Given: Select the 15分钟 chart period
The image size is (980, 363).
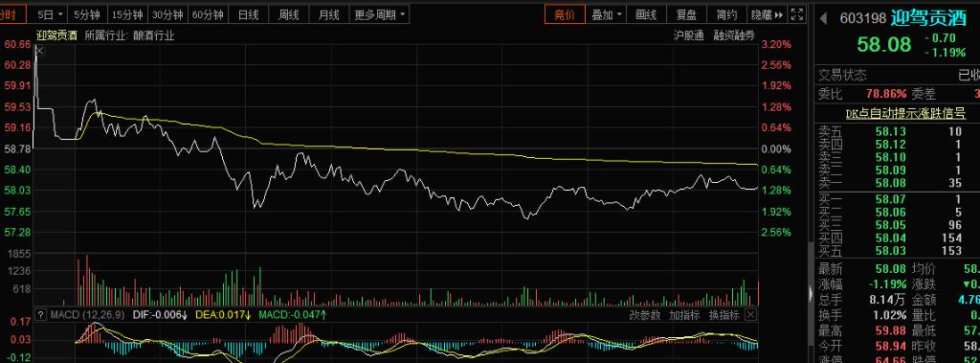Looking at the screenshot, I should click(x=127, y=14).
